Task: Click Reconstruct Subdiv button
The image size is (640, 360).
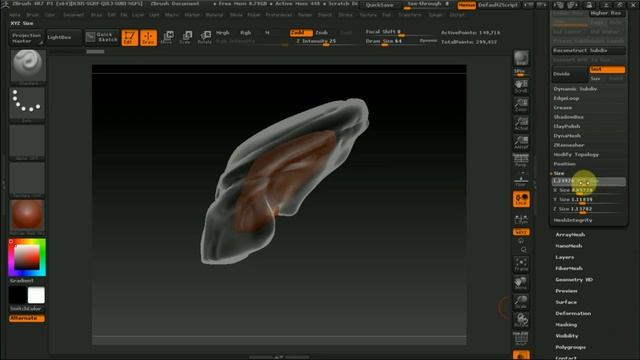Action: [x=588, y=51]
